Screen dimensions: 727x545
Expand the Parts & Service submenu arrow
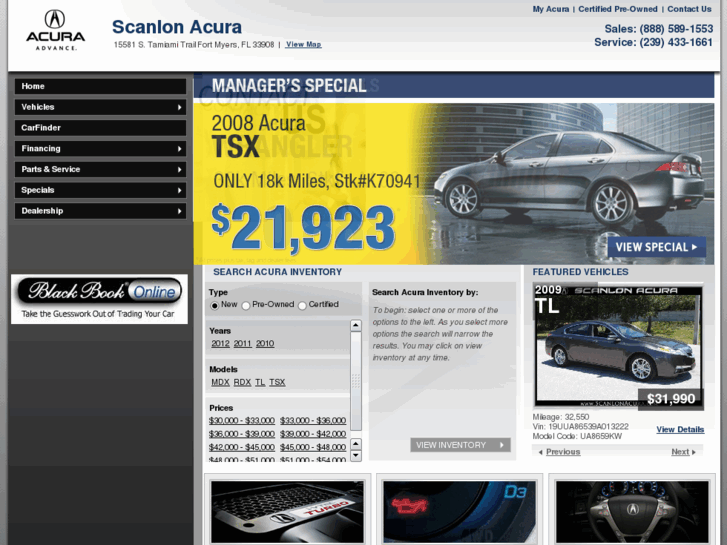click(x=179, y=170)
